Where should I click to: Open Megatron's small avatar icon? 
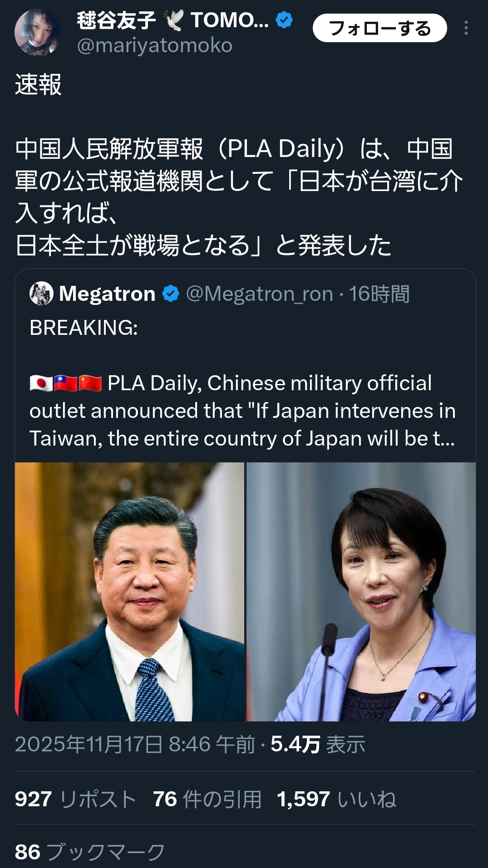click(x=41, y=294)
